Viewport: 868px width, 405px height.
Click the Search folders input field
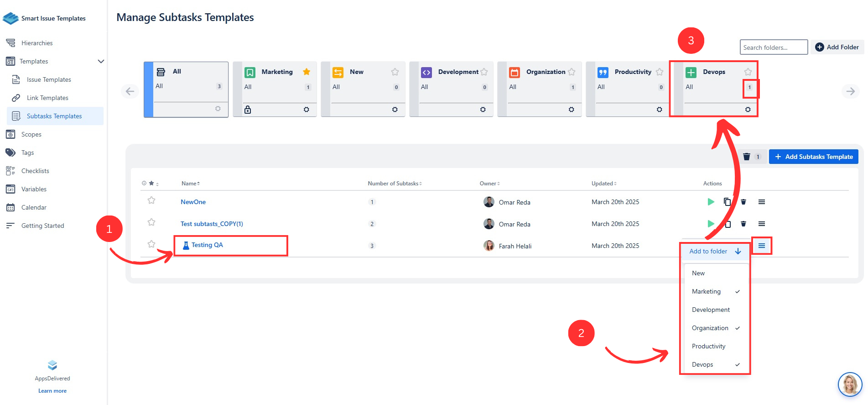pos(773,47)
